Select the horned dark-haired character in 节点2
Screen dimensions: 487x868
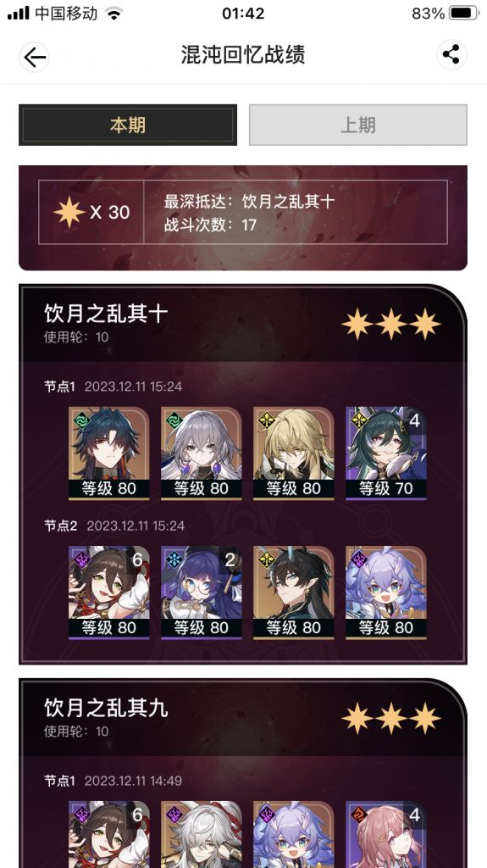(x=294, y=593)
